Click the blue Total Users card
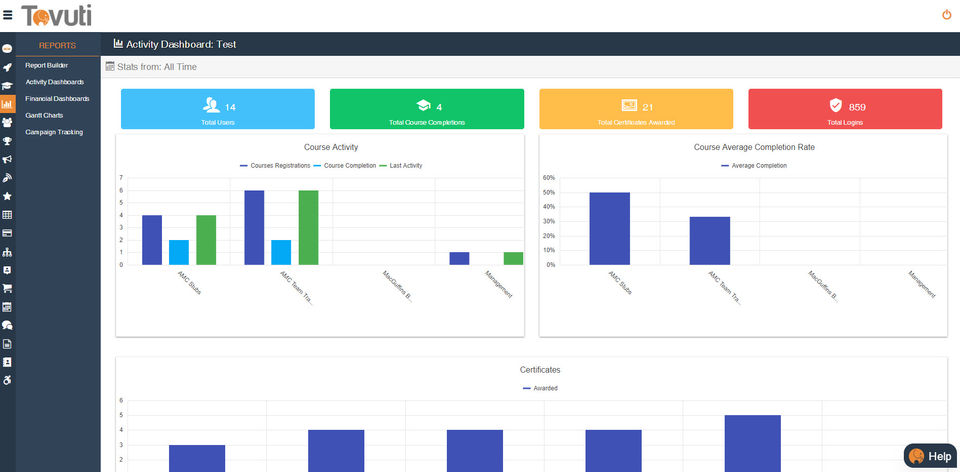 point(218,109)
